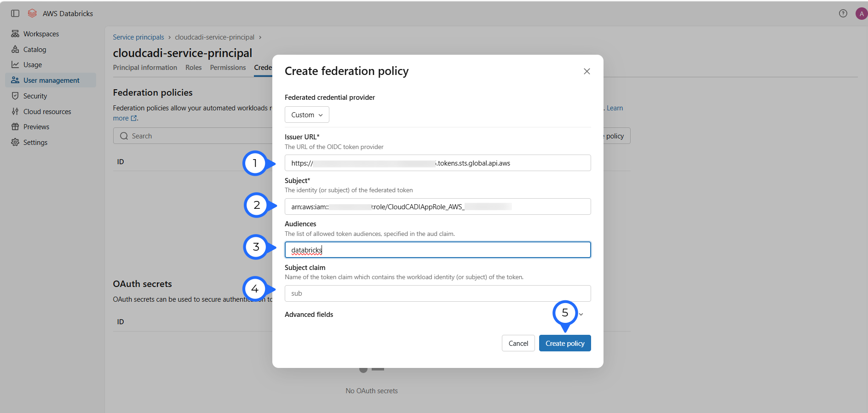The height and width of the screenshot is (413, 868).
Task: Click the Issuer URL input field
Action: [x=438, y=163]
